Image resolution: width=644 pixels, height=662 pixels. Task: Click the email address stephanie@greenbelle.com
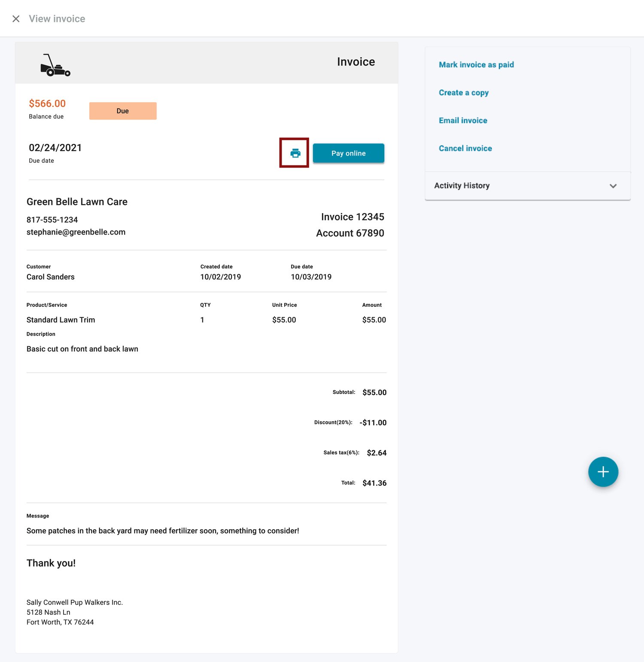pyautogui.click(x=76, y=232)
